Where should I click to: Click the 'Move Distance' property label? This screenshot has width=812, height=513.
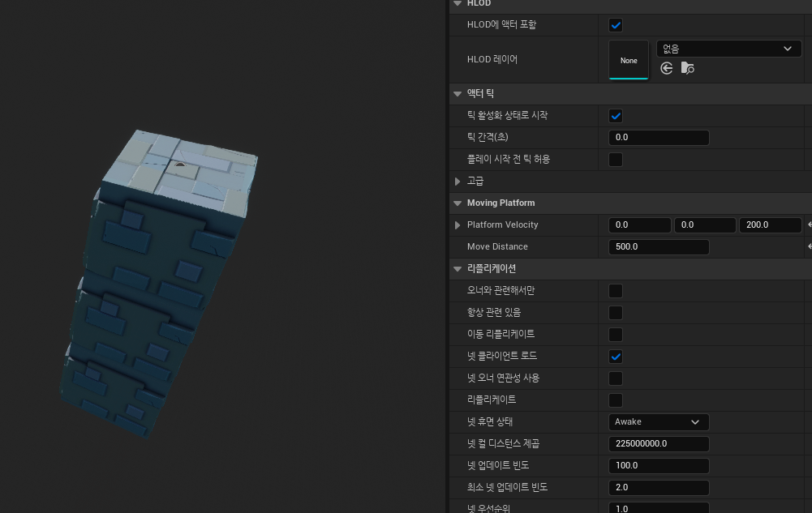497,246
